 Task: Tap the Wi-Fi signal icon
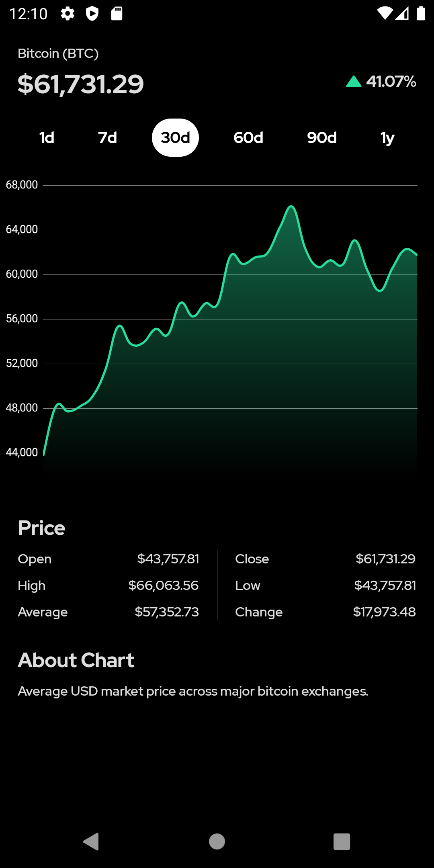point(385,14)
